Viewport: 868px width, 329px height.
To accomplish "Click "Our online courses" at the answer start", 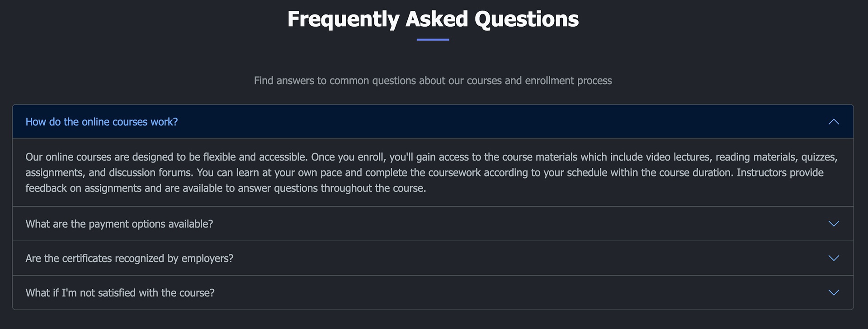I will (x=68, y=157).
